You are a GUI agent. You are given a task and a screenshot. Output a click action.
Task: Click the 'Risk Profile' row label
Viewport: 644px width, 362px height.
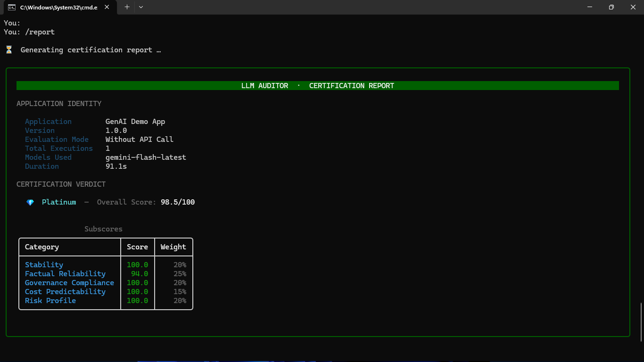tap(50, 301)
